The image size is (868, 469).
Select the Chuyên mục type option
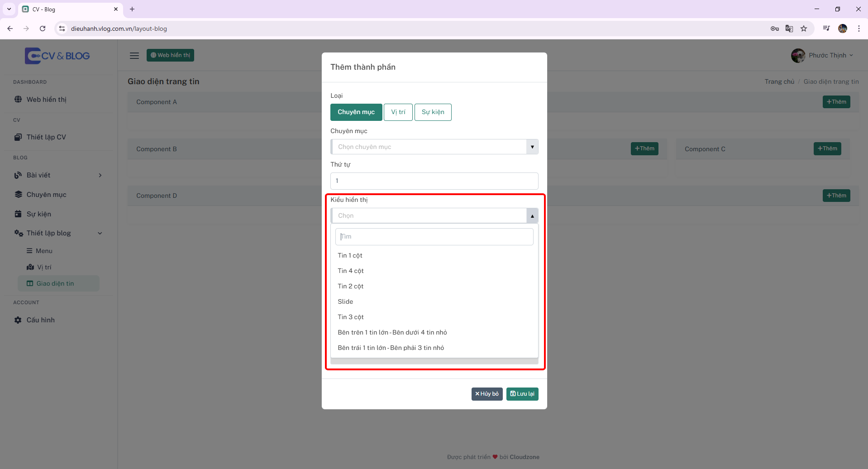[356, 112]
